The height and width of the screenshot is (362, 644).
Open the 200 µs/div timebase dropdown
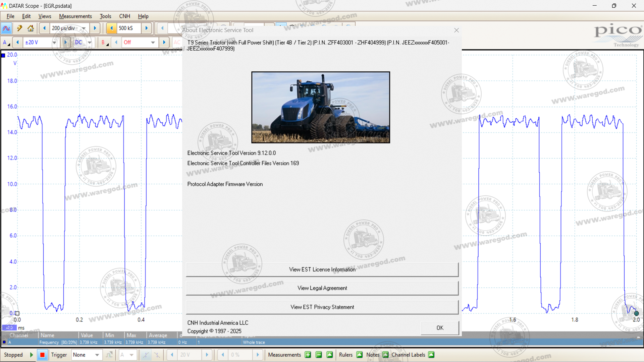click(x=84, y=28)
